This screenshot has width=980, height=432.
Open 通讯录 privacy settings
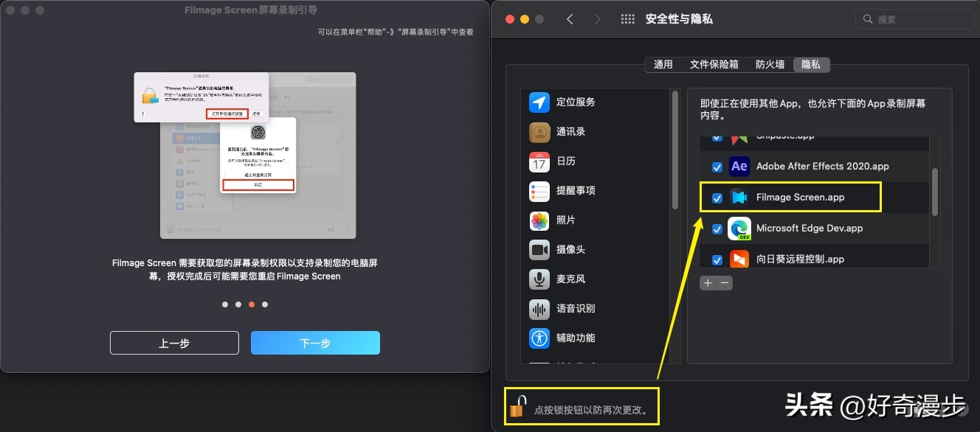click(x=576, y=131)
